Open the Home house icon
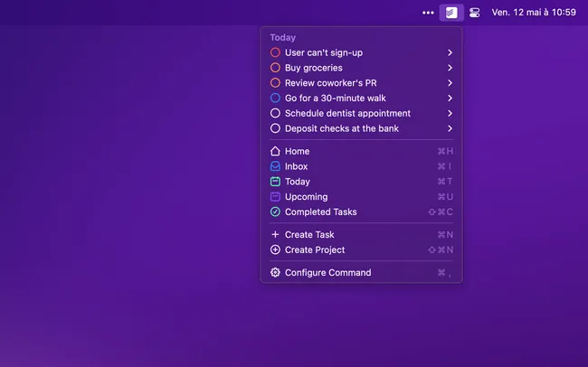The image size is (588, 367). (x=275, y=152)
